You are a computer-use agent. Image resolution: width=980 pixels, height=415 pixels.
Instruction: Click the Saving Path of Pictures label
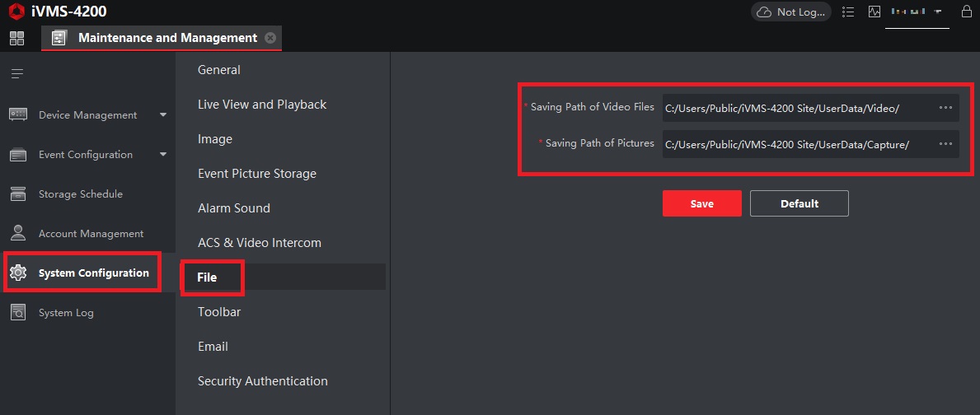[x=600, y=143]
